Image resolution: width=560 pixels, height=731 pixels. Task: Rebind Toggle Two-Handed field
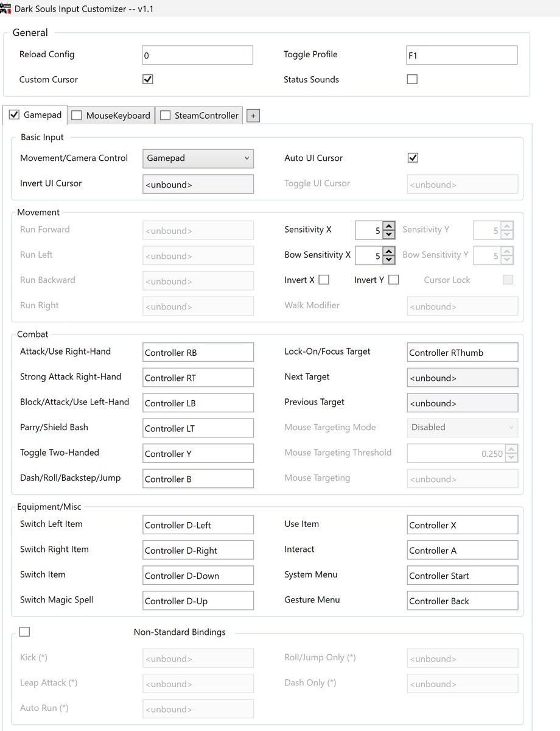click(x=198, y=453)
